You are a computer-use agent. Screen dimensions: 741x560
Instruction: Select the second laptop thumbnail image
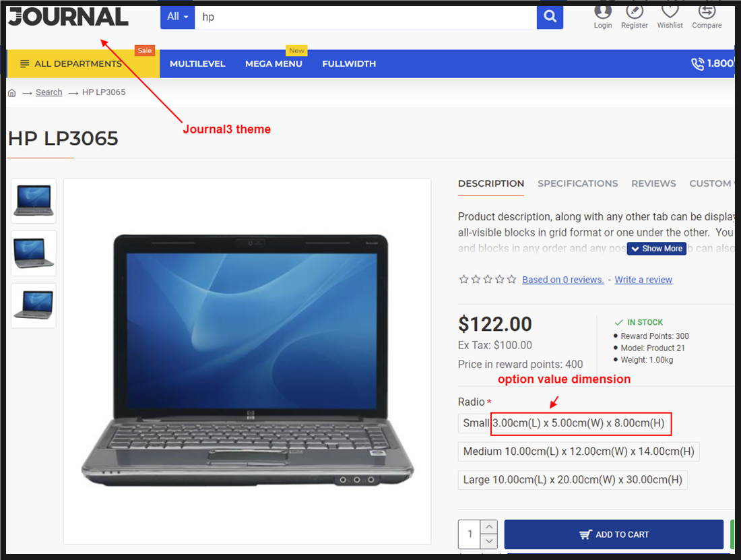tap(34, 253)
